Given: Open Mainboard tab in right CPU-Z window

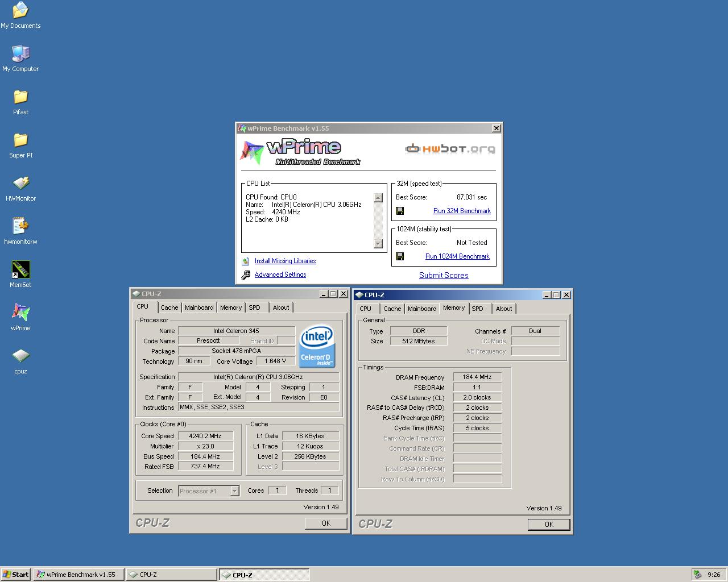Looking at the screenshot, I should click(x=422, y=309).
